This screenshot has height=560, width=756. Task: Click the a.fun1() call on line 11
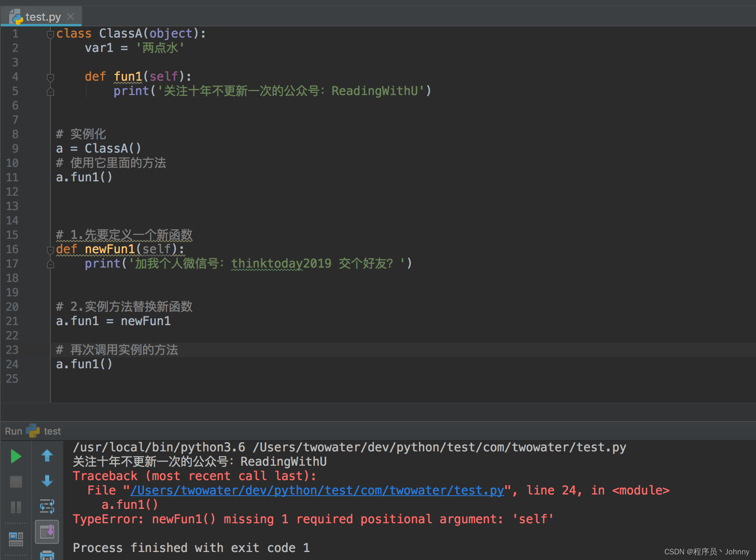click(x=84, y=177)
